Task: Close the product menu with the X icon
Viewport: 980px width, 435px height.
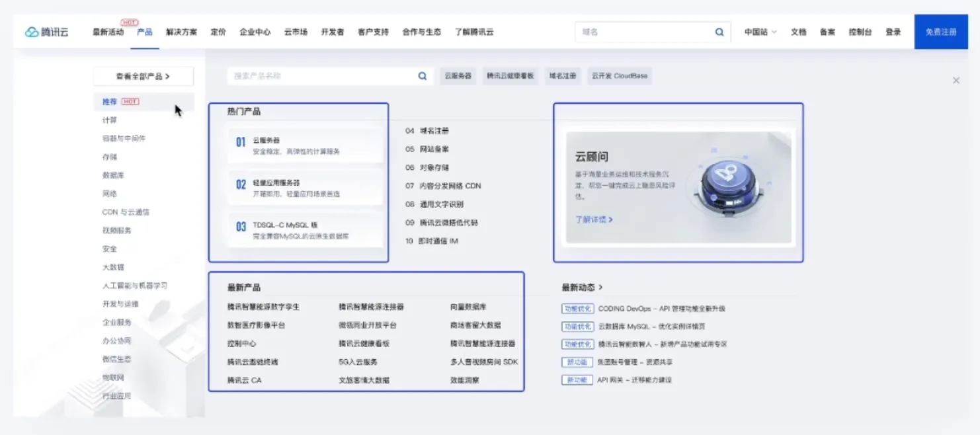Action: 956,80
